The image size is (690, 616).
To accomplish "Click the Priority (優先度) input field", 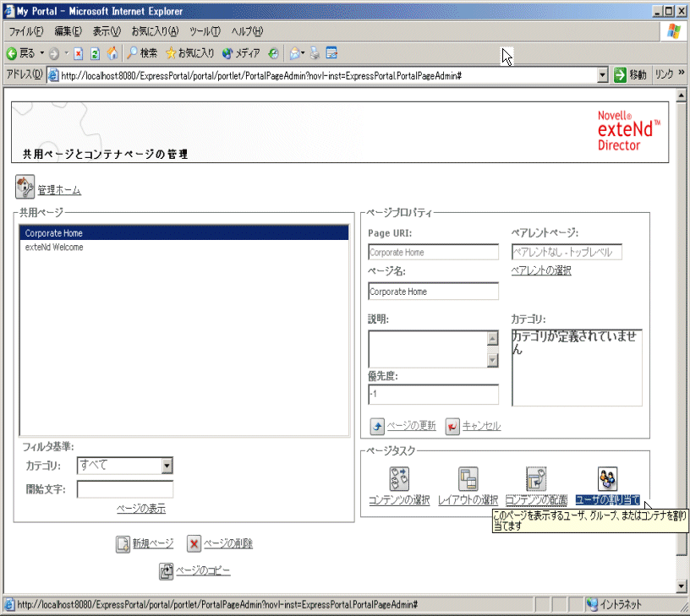I will click(x=434, y=394).
